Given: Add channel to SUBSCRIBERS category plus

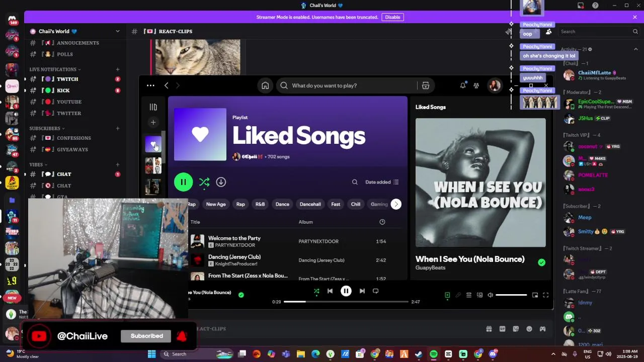Looking at the screenshot, I should [x=118, y=128].
